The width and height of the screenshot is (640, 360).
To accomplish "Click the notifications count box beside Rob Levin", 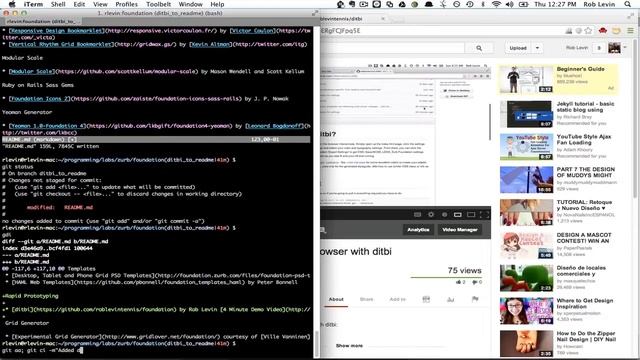I will [x=599, y=48].
